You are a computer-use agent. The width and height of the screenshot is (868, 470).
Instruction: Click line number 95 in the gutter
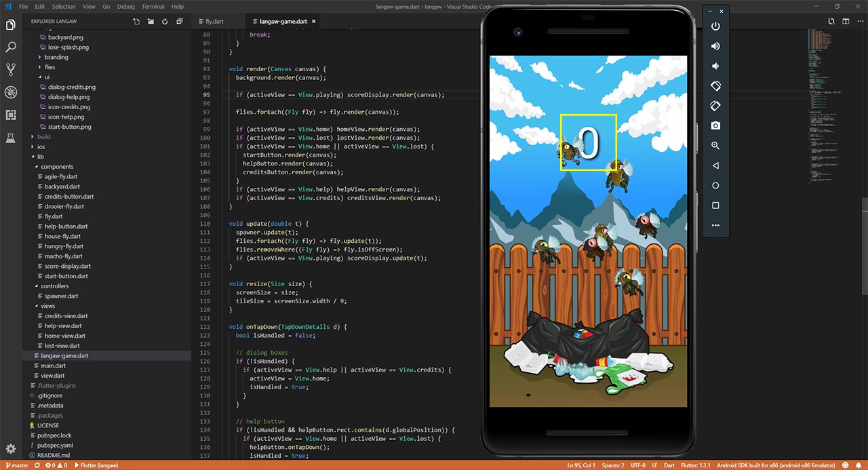(x=207, y=95)
